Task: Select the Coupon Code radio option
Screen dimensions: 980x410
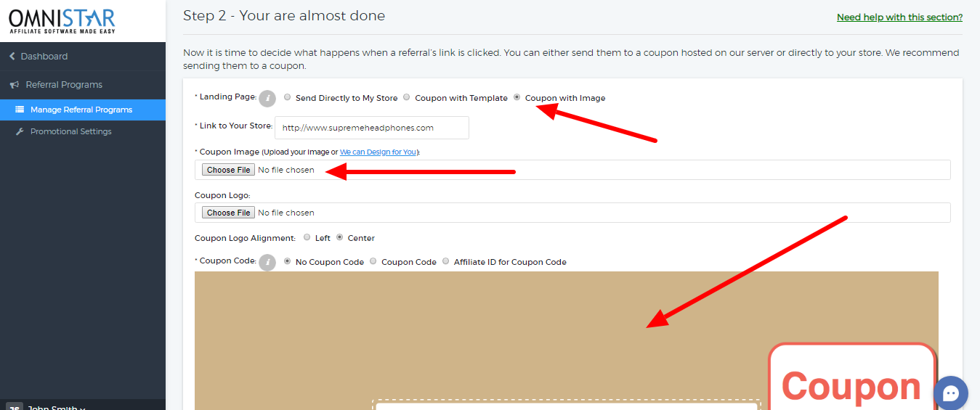Action: (373, 261)
